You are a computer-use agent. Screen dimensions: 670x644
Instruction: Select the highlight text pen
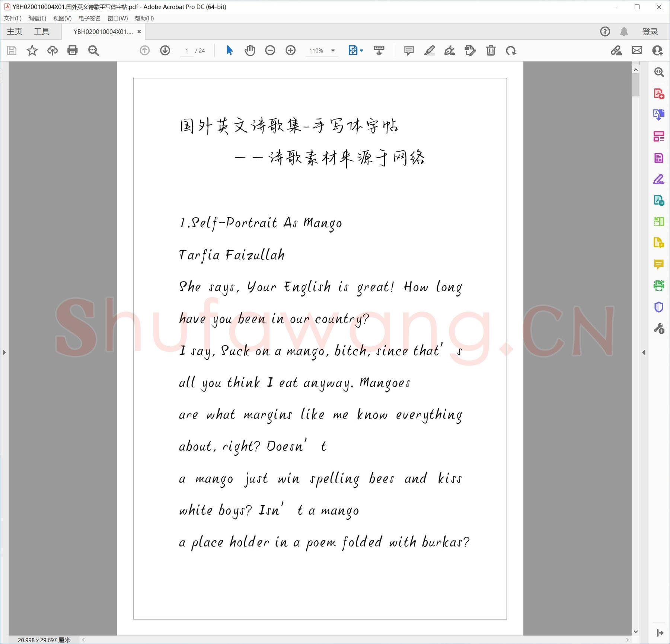429,50
